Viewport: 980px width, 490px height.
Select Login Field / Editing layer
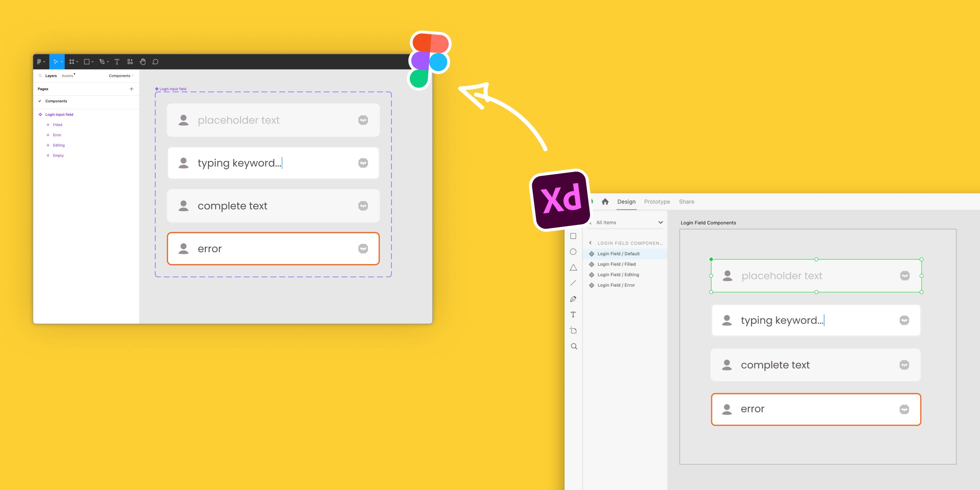[x=618, y=275]
